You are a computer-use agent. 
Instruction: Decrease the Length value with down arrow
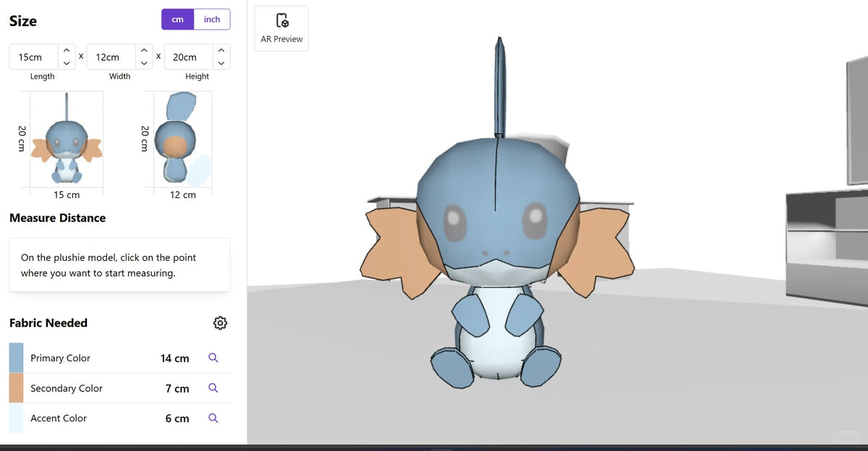coord(67,63)
